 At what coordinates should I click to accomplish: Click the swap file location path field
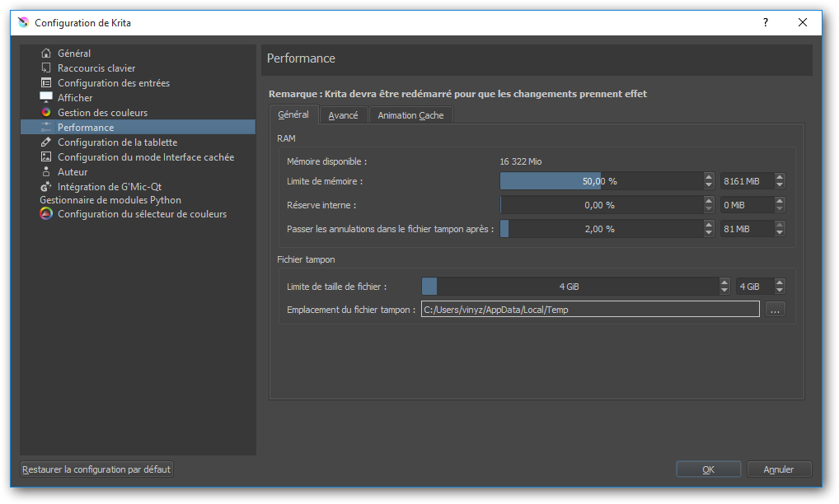point(589,310)
